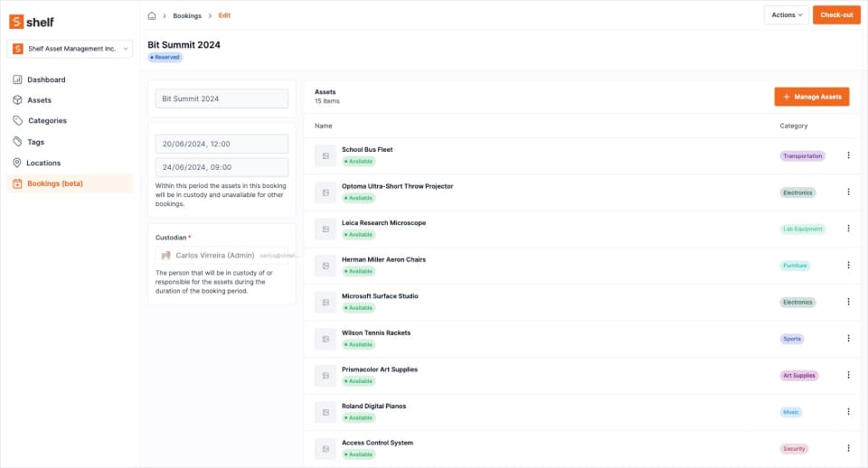Click the Microsoft Surface Studio thumbnail

pos(325,302)
